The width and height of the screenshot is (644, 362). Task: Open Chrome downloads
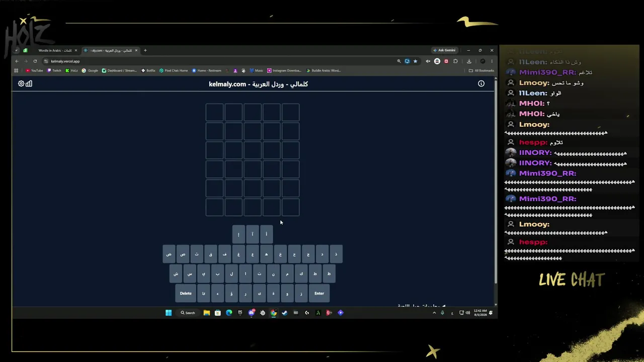tap(469, 61)
